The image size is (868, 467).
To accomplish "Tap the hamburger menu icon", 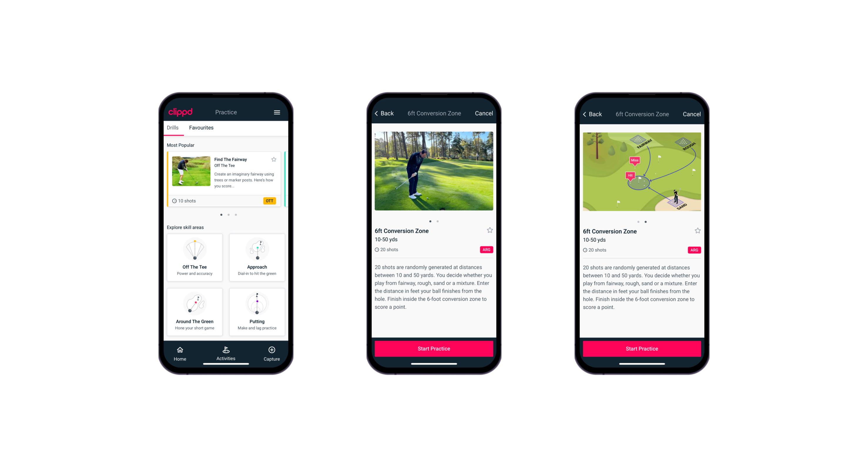I will [x=278, y=113].
